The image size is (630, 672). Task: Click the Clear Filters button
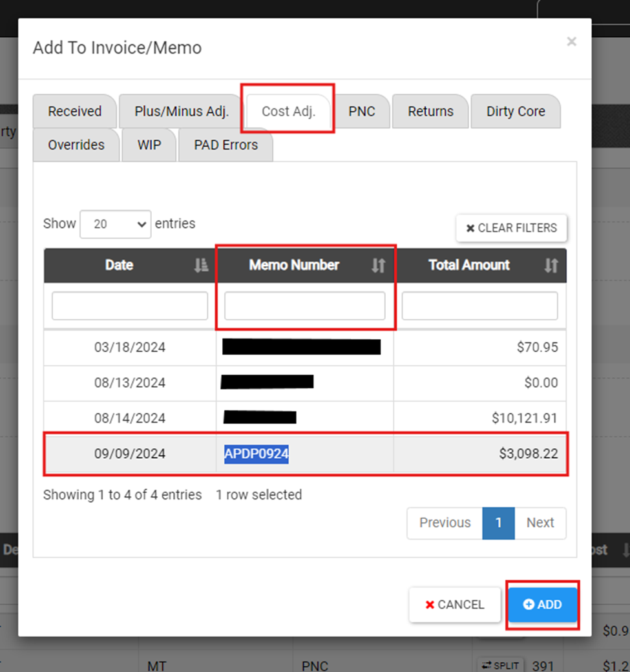tap(511, 228)
